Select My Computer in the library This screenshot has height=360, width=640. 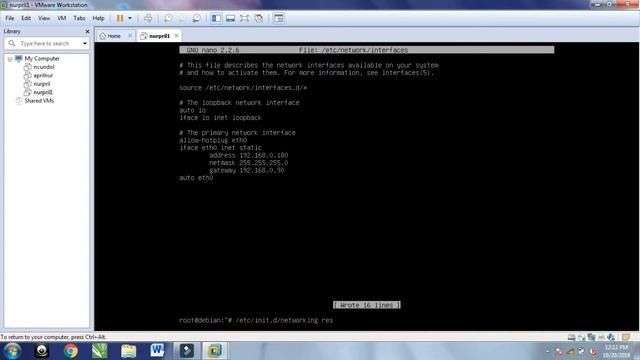pyautogui.click(x=42, y=59)
